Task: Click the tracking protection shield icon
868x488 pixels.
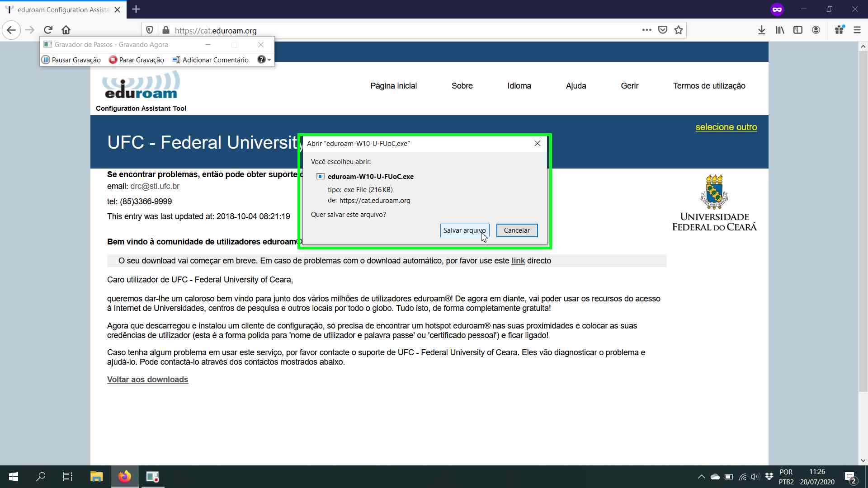Action: [150, 30]
